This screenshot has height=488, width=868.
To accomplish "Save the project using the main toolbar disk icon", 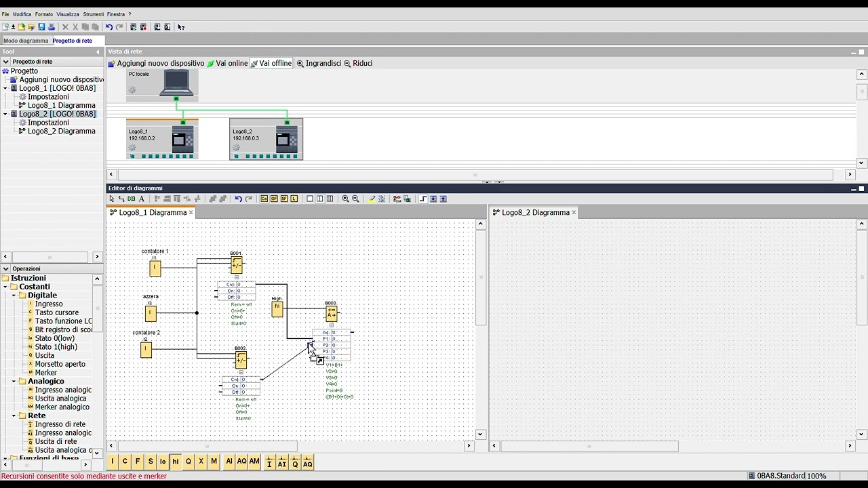I will tap(41, 27).
